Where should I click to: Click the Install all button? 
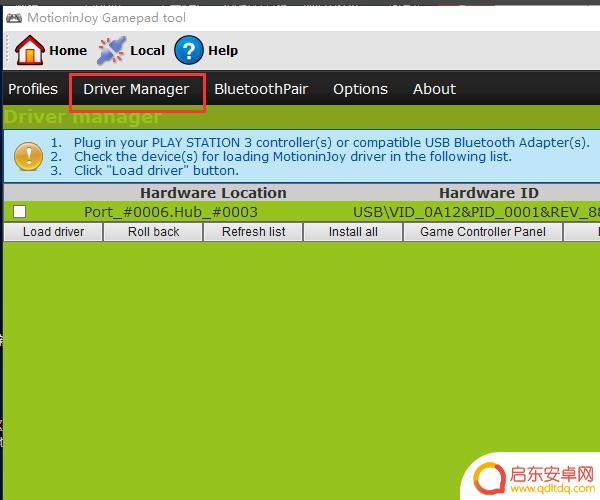pos(353,232)
